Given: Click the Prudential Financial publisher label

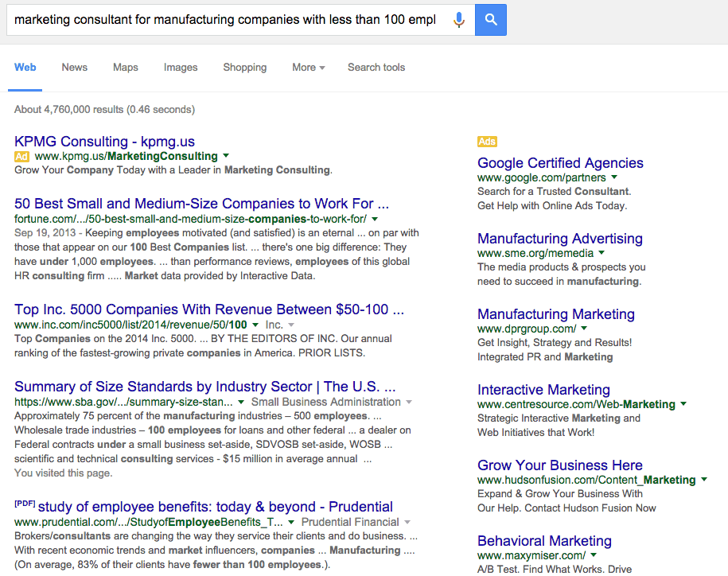Looking at the screenshot, I should point(350,522).
